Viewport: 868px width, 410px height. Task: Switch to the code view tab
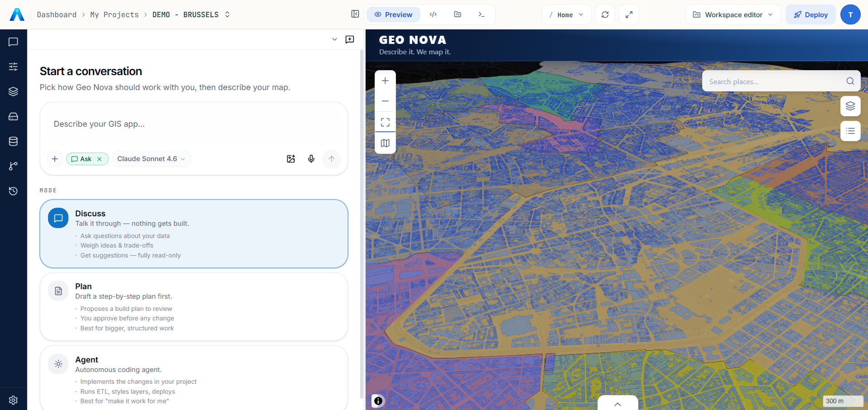[433, 14]
